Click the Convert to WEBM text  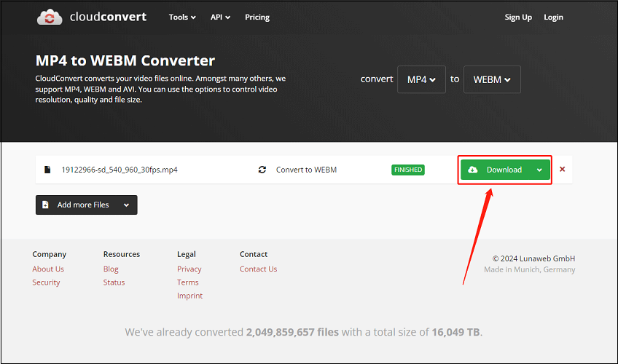pyautogui.click(x=306, y=170)
